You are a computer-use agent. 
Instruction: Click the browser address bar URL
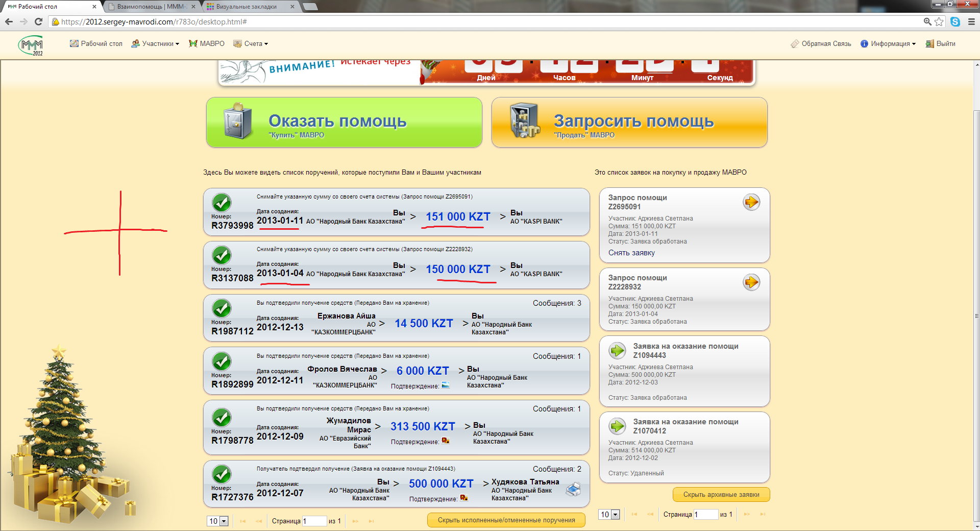click(x=154, y=22)
